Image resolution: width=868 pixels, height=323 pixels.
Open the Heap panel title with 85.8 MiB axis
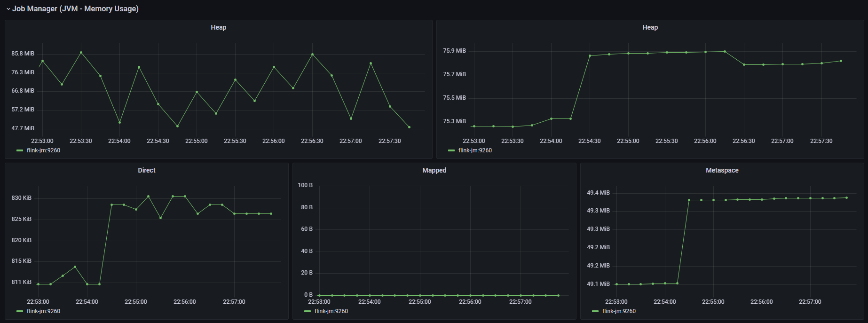pyautogui.click(x=218, y=27)
